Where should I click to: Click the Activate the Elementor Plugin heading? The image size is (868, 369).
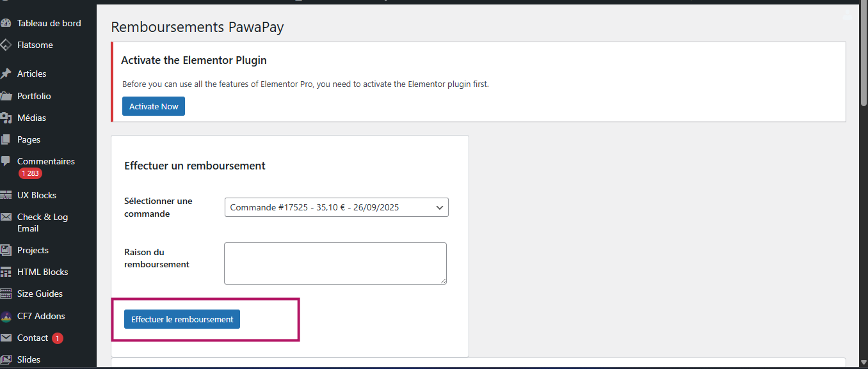point(194,60)
